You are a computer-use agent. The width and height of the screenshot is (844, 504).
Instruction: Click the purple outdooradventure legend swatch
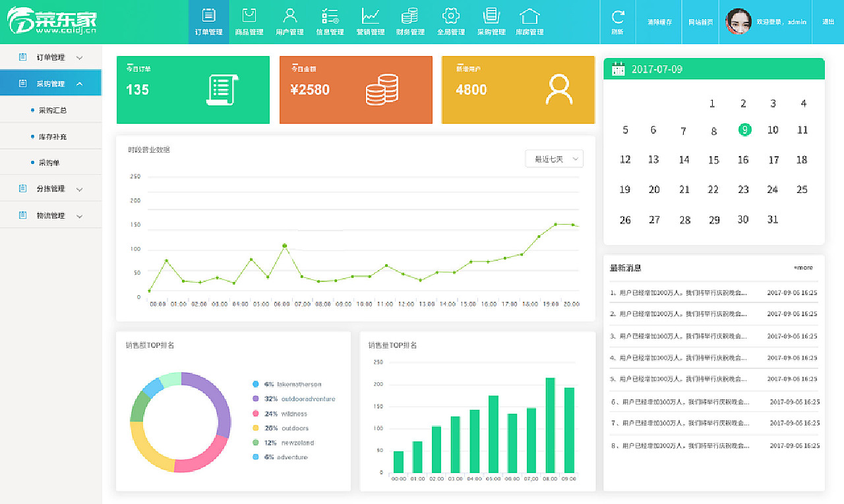[x=256, y=399]
